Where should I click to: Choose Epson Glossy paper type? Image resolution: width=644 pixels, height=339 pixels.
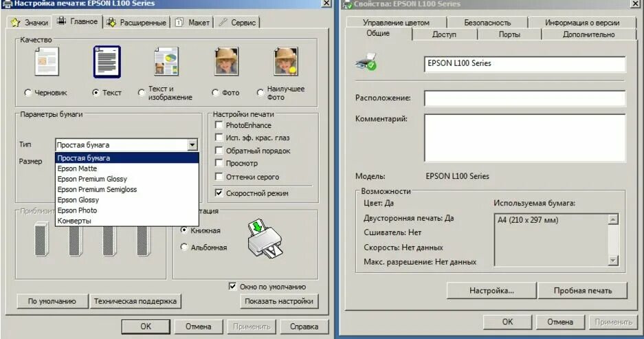click(x=127, y=199)
